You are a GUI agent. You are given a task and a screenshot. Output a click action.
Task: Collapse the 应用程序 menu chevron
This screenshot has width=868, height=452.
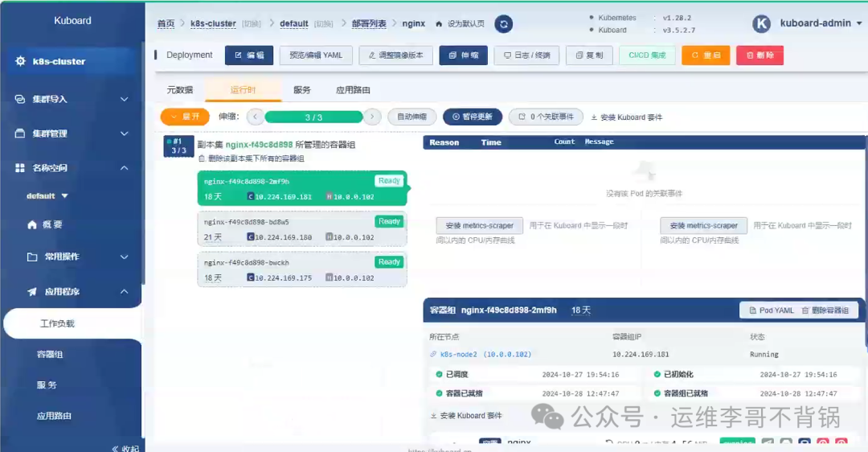point(124,292)
